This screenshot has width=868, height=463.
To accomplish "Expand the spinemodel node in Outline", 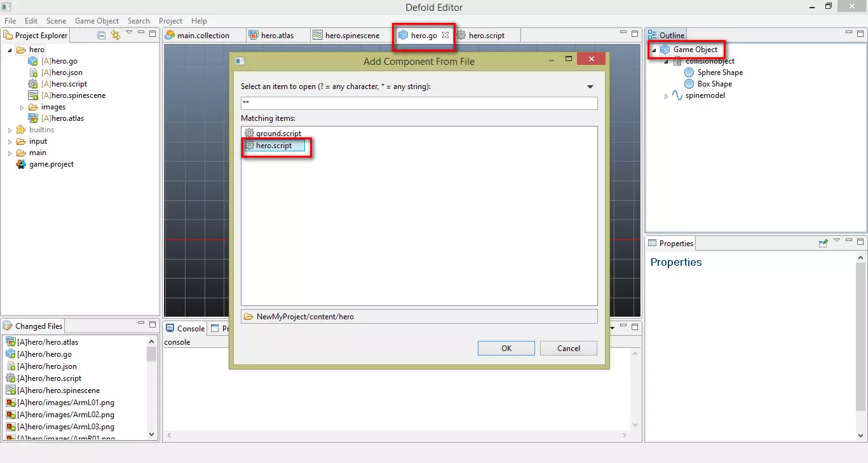I will pos(666,96).
